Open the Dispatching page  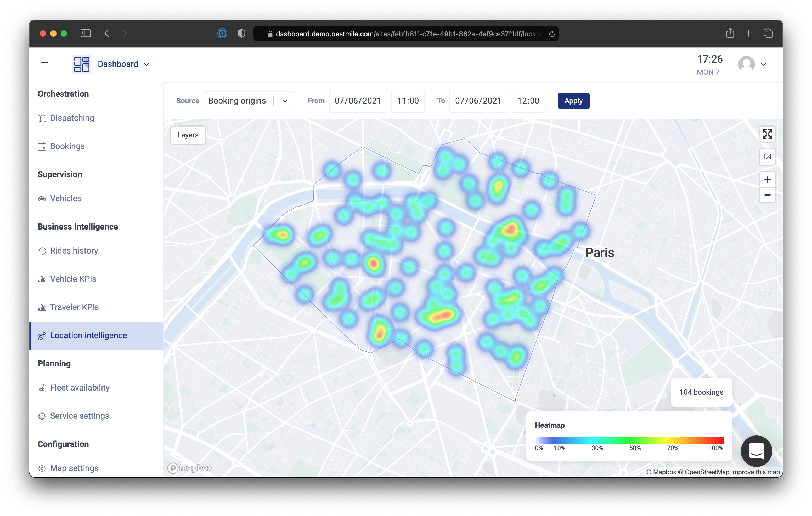coord(72,118)
